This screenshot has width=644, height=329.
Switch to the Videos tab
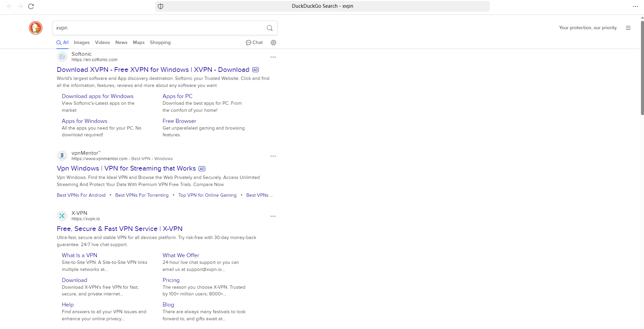[x=102, y=43]
